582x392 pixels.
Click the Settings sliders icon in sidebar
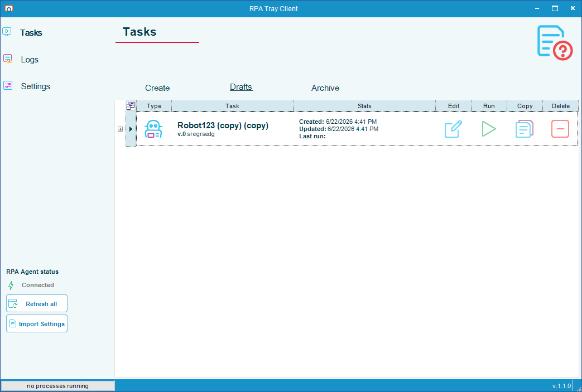coord(8,86)
